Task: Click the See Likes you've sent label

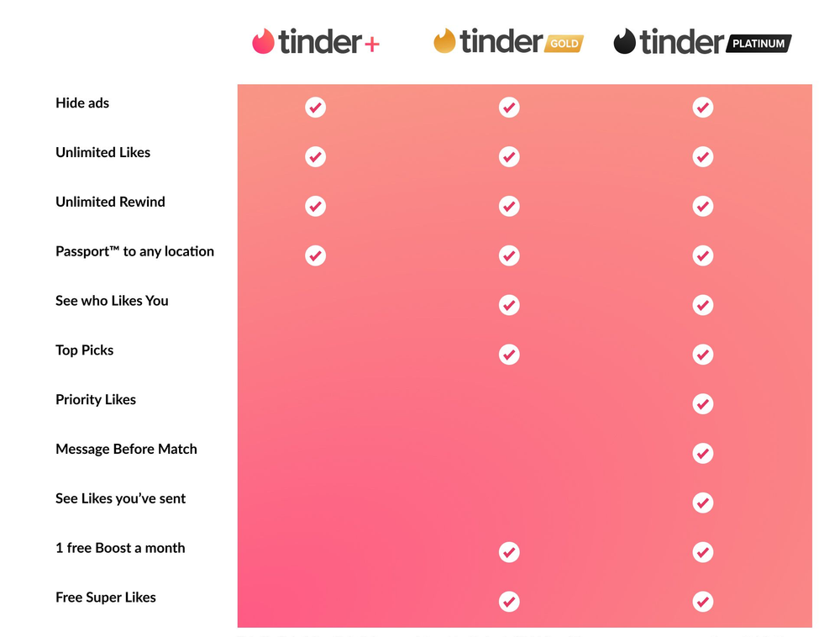Action: coord(120,498)
